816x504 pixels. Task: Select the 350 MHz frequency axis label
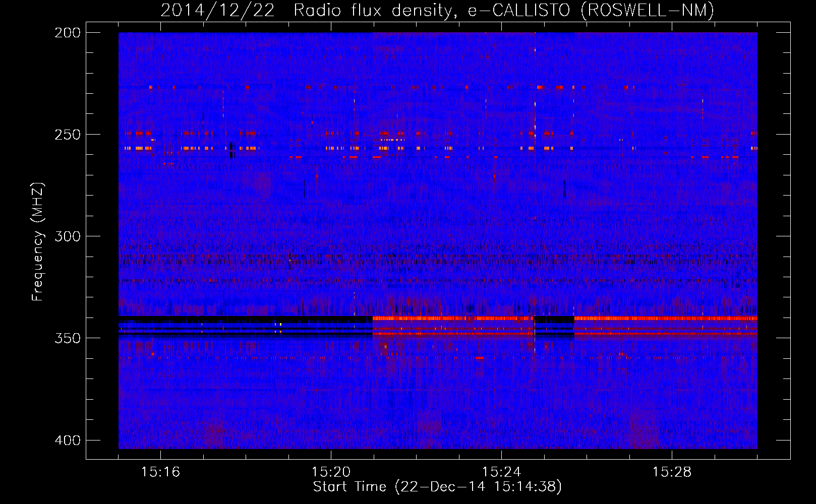click(x=67, y=338)
